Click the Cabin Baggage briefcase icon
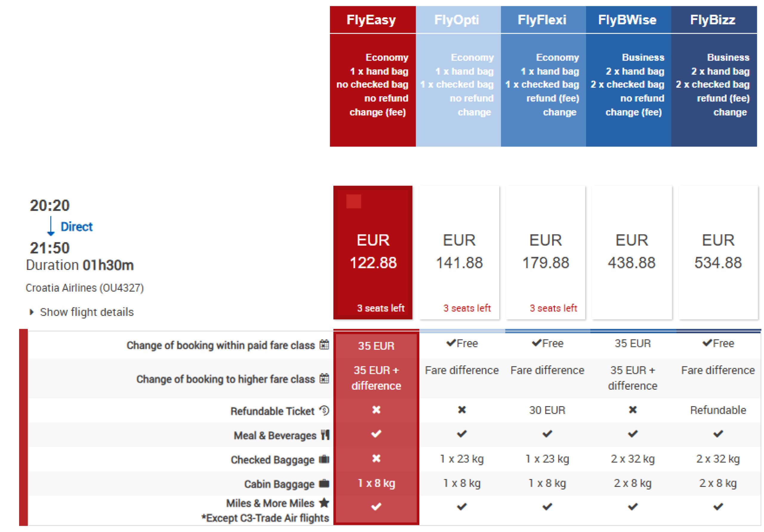 (324, 483)
